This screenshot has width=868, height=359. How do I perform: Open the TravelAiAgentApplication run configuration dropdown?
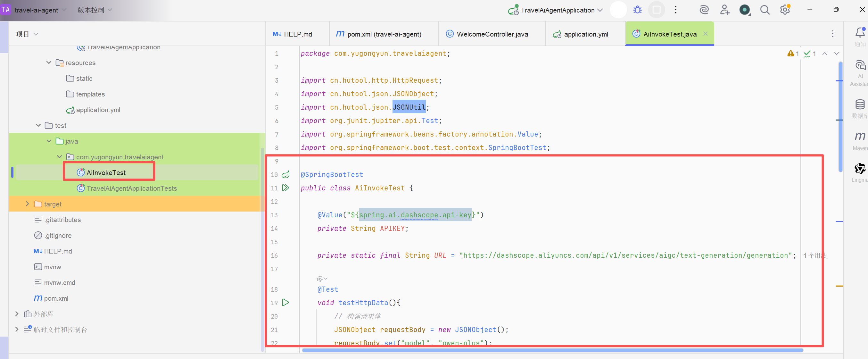coord(558,10)
